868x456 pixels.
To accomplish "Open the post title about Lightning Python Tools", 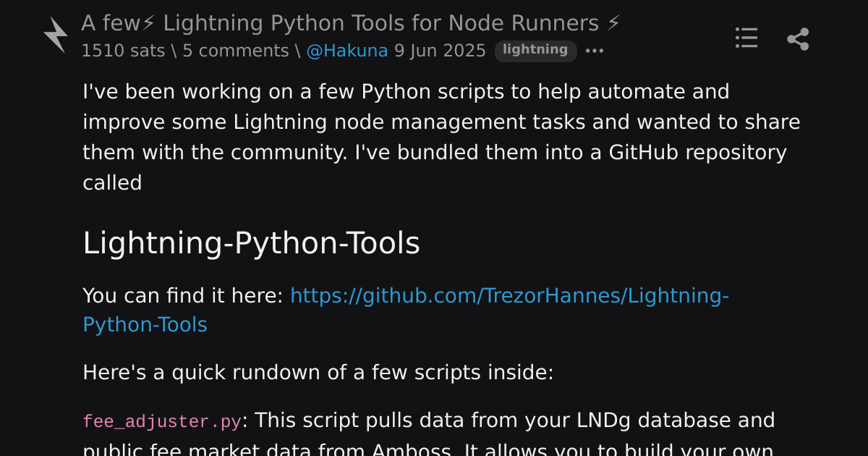I will click(351, 24).
